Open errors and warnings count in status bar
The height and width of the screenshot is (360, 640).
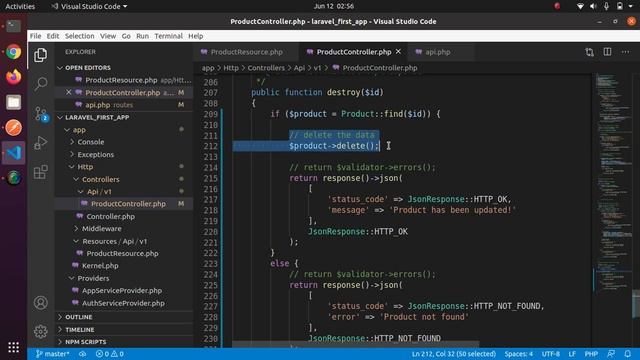[x=109, y=354]
